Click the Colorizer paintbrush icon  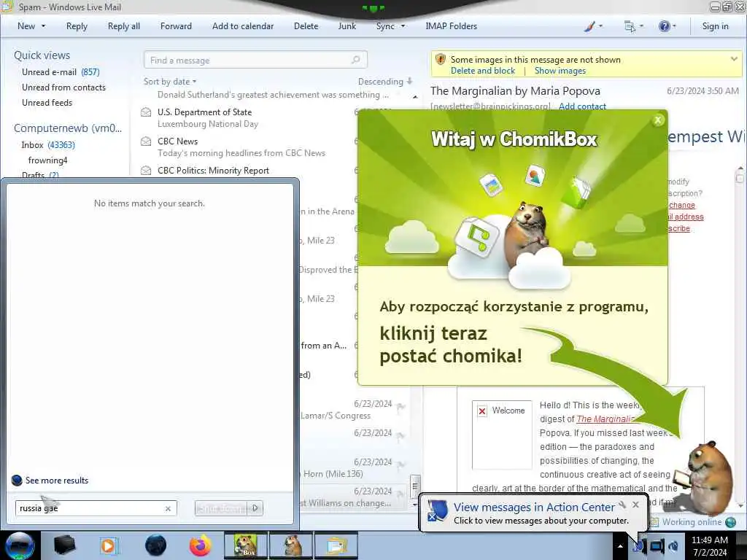coord(589,26)
